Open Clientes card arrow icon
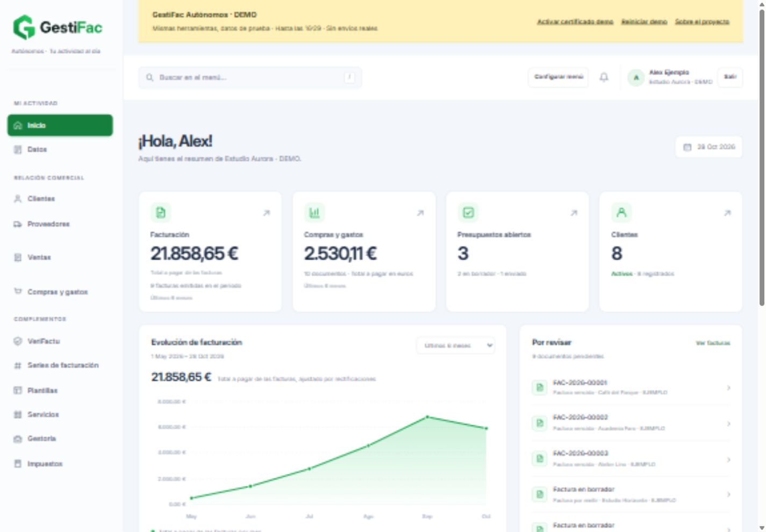The image size is (766, 532). click(727, 213)
